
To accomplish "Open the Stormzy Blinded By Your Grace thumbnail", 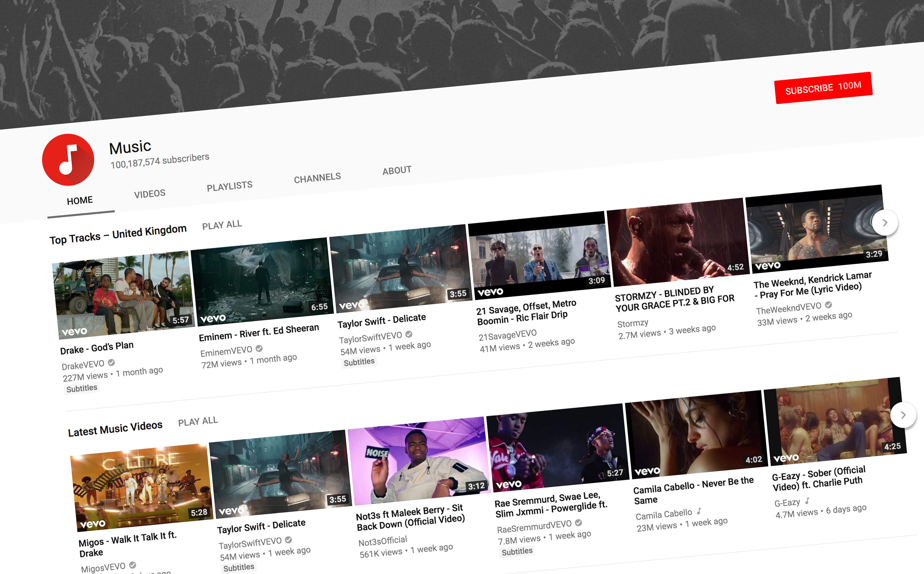I will point(678,242).
